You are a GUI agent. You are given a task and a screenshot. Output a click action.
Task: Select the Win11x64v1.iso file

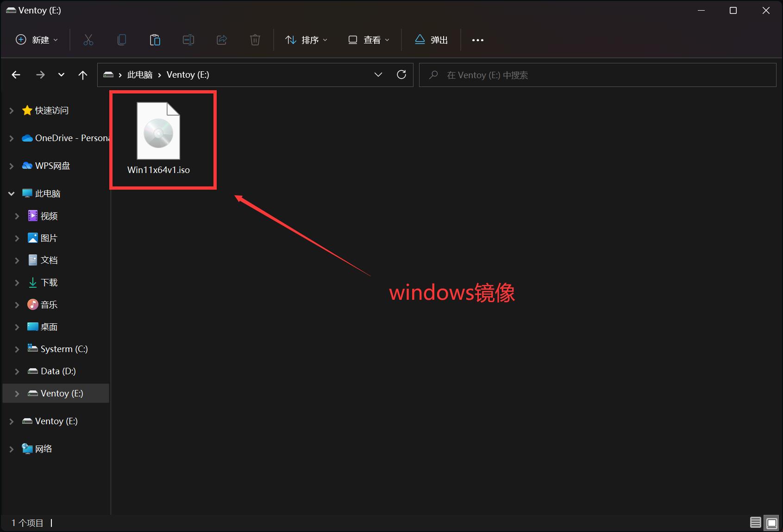click(x=158, y=134)
